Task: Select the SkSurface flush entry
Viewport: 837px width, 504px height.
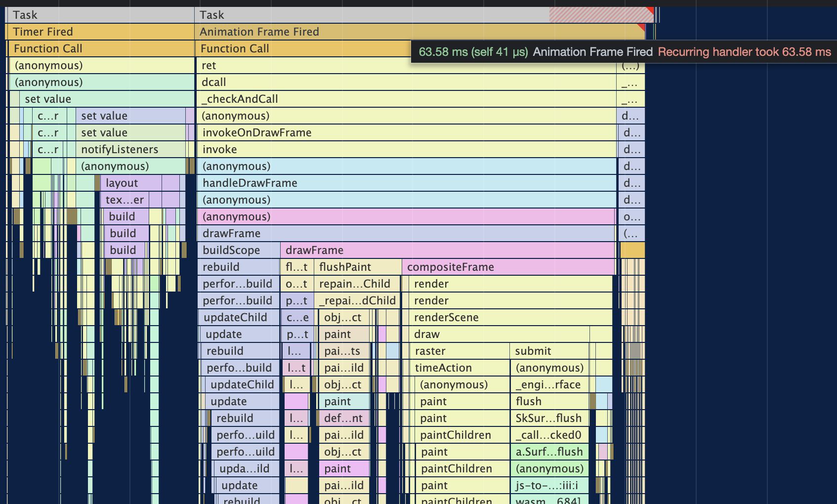Action: (x=549, y=418)
